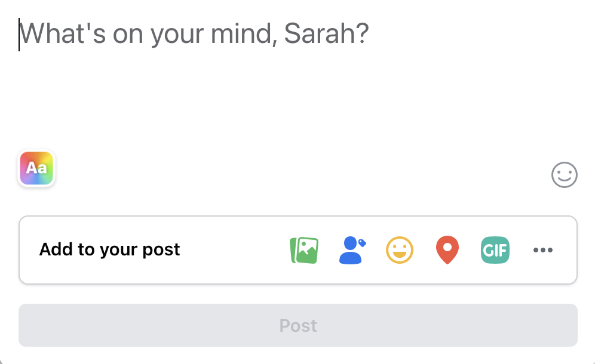Open location check-in from the pin
The image size is (595, 364).
click(447, 250)
